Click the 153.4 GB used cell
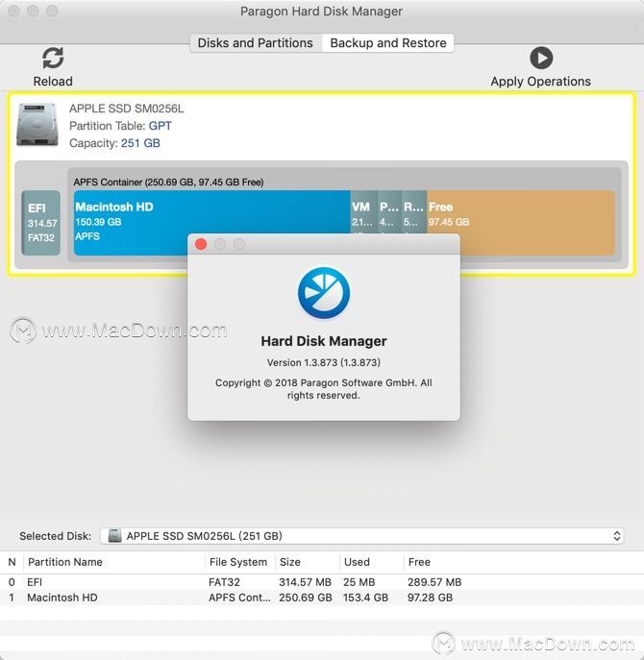 coord(365,598)
